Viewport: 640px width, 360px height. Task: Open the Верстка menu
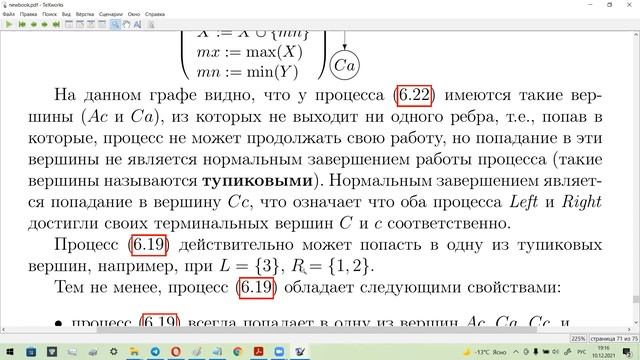[x=84, y=14]
